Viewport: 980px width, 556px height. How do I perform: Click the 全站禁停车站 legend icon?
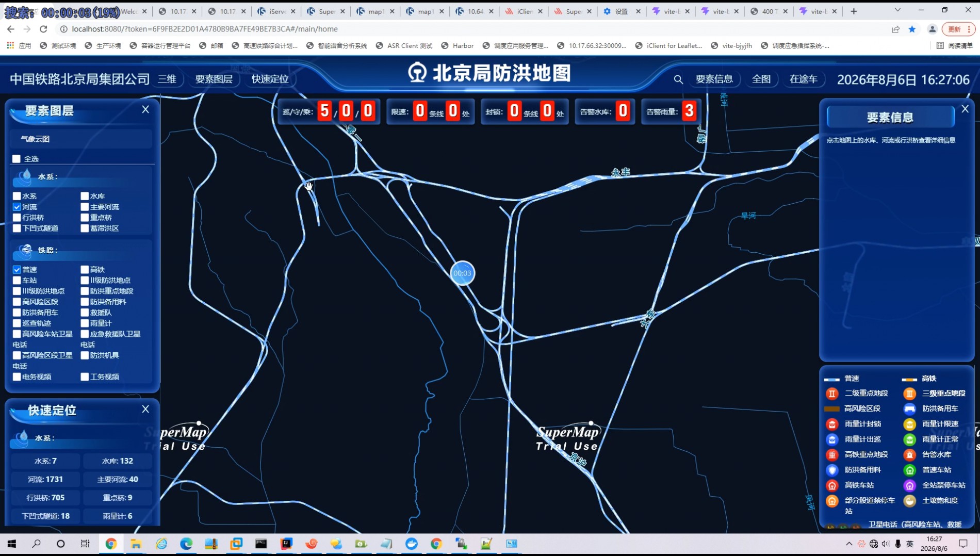coord(909,485)
